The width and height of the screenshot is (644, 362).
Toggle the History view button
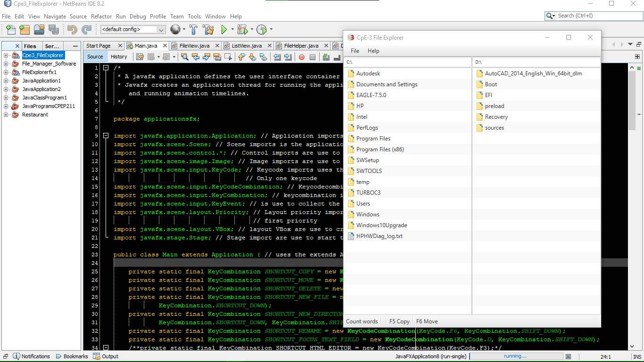coord(119,57)
